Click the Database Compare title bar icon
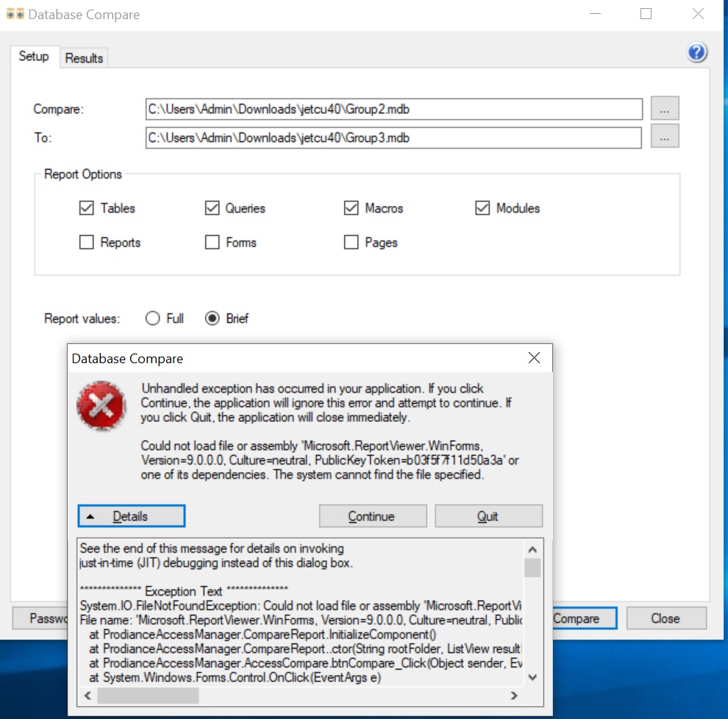The height and width of the screenshot is (719, 728). pos(14,13)
